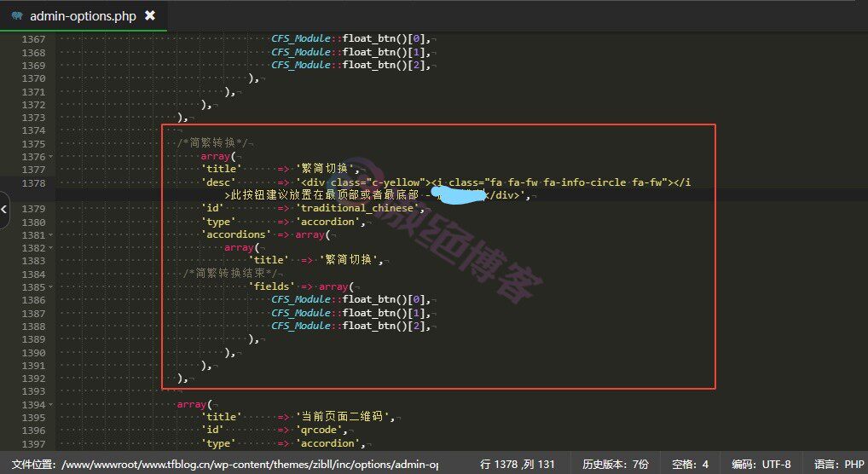
Task: Click line number 1397 in the gutter
Action: click(x=34, y=444)
